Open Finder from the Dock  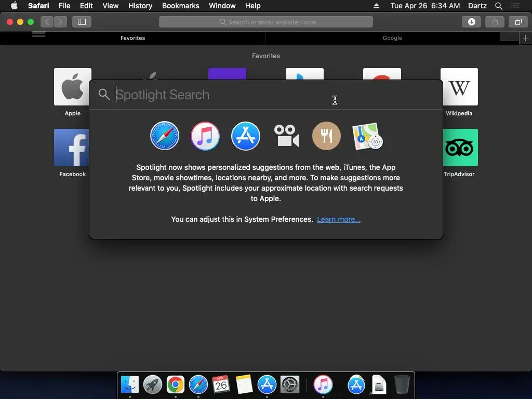click(x=130, y=385)
